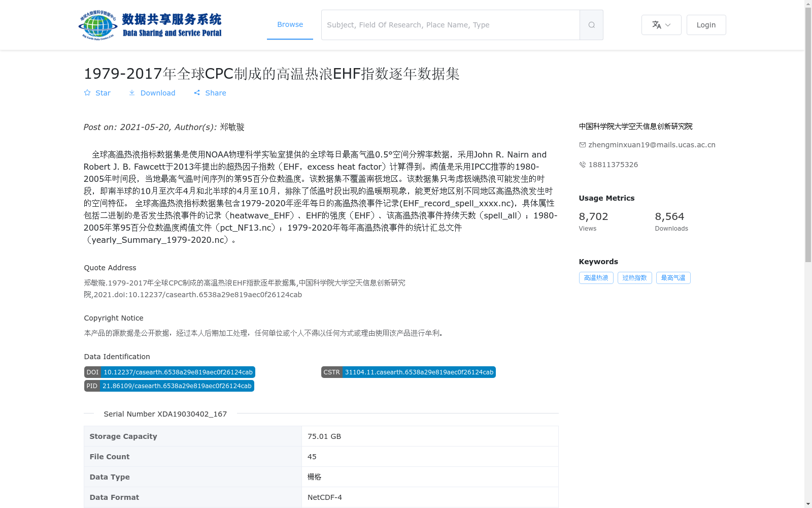This screenshot has height=508, width=812.
Task: Click the Star link text
Action: point(103,93)
